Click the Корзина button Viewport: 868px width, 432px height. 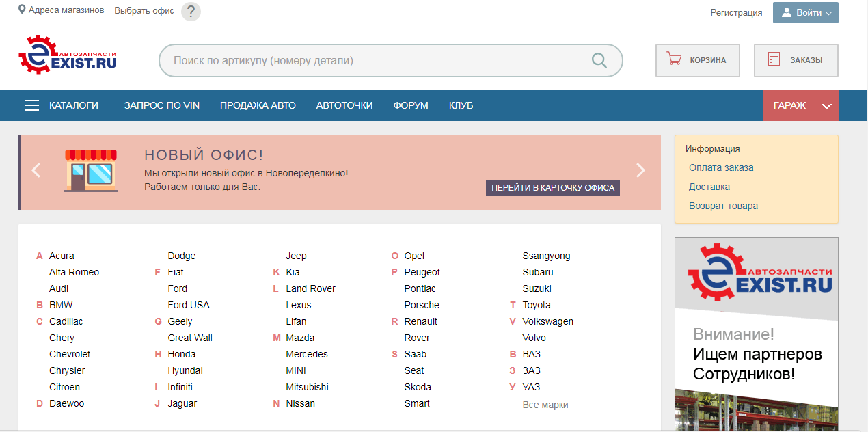pos(698,60)
